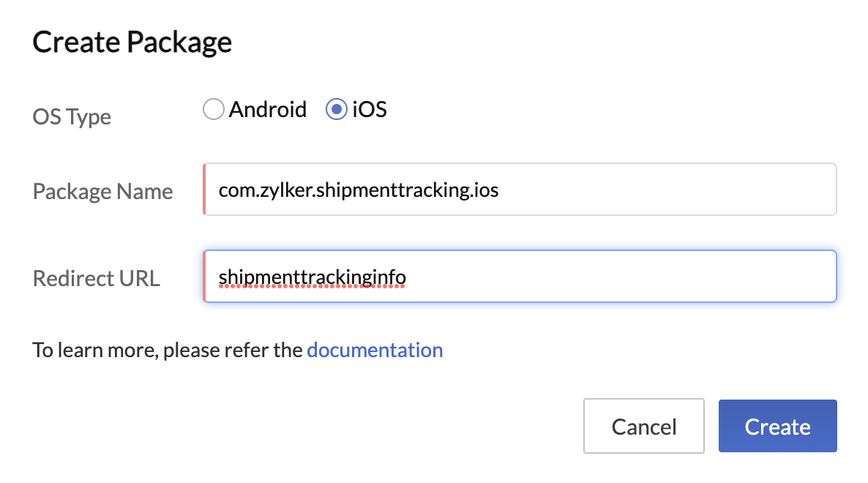The image size is (868, 483).
Task: Click the iOS option label text
Action: (369, 109)
